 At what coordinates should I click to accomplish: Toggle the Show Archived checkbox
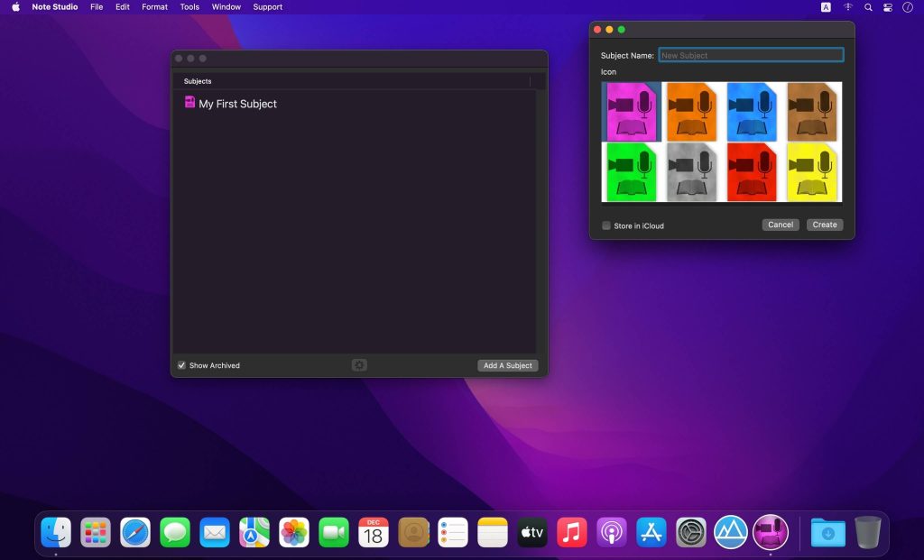click(181, 365)
